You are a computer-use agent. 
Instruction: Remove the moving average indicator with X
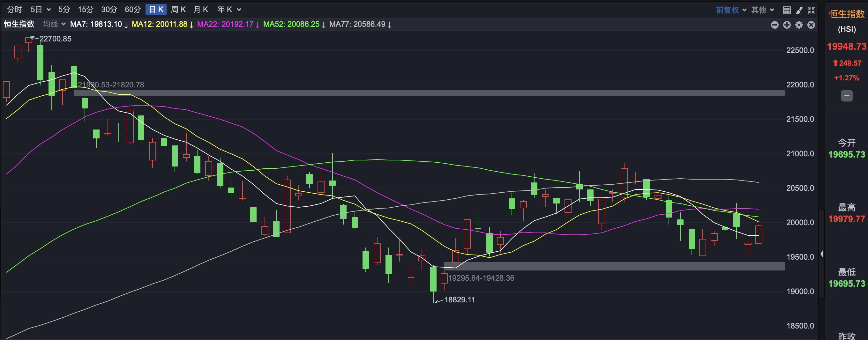[811, 25]
